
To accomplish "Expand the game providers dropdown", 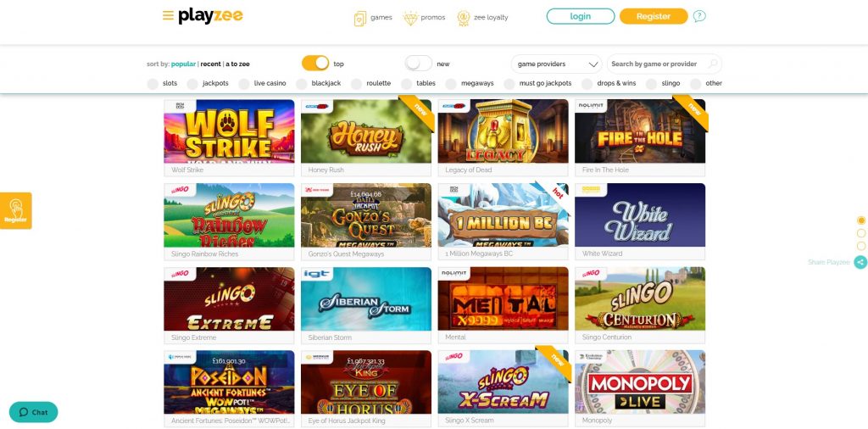I will click(x=557, y=64).
